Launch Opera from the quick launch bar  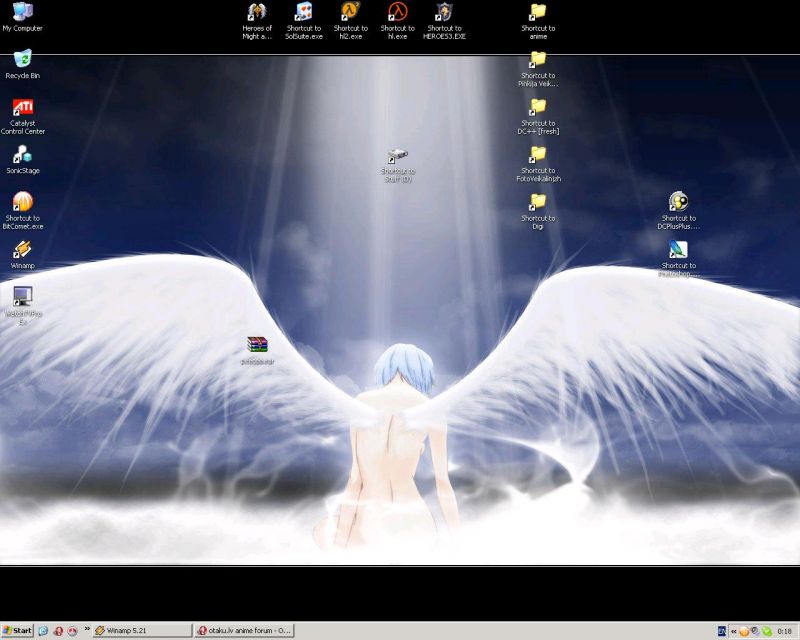58,631
